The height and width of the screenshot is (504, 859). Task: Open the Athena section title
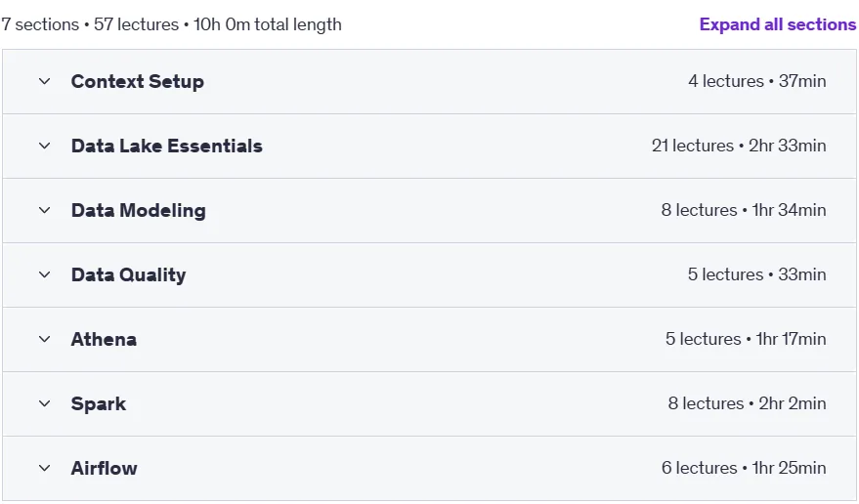(x=104, y=339)
